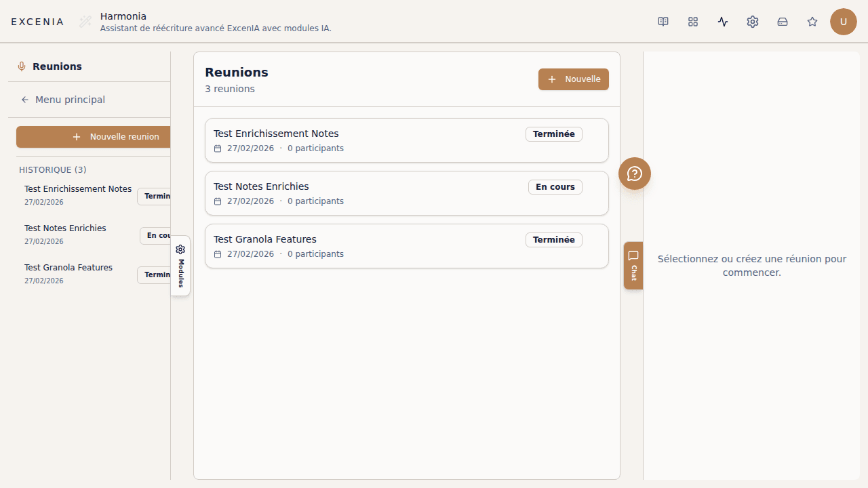Open settings gear icon in top bar
This screenshot has height=488, width=868.
(753, 22)
